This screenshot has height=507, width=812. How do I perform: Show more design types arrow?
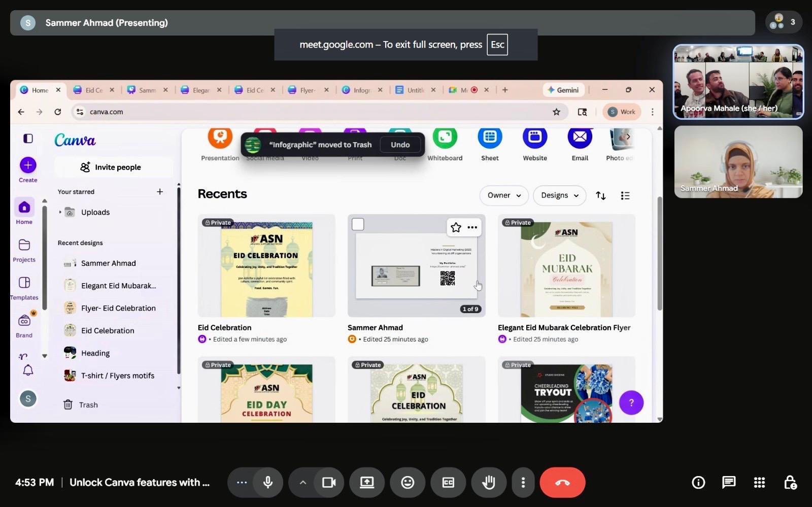tap(628, 137)
